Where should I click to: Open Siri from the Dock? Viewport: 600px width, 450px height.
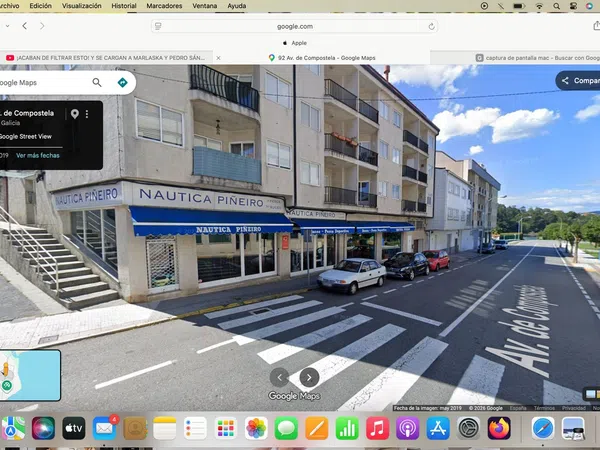43,428
